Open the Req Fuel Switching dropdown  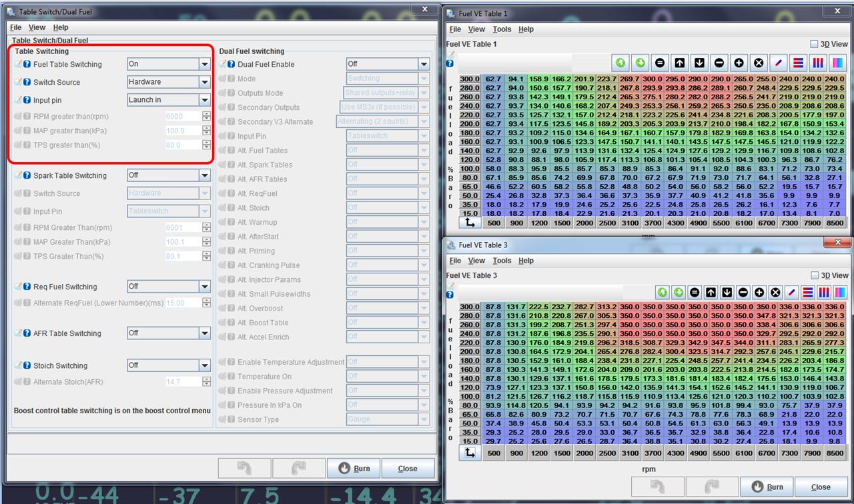pos(169,287)
